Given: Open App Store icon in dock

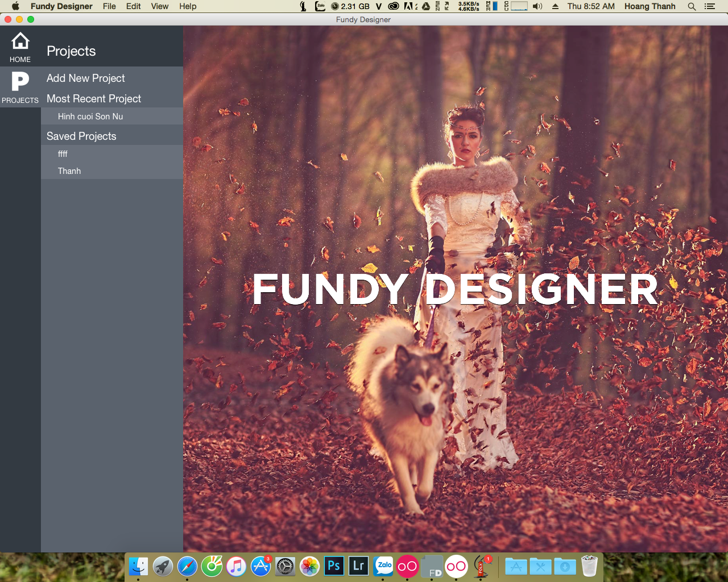Looking at the screenshot, I should (x=260, y=566).
